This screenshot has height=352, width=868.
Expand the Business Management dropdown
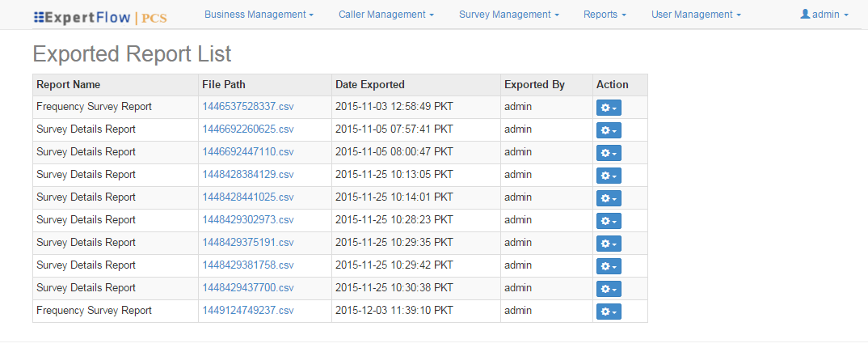[x=259, y=15]
